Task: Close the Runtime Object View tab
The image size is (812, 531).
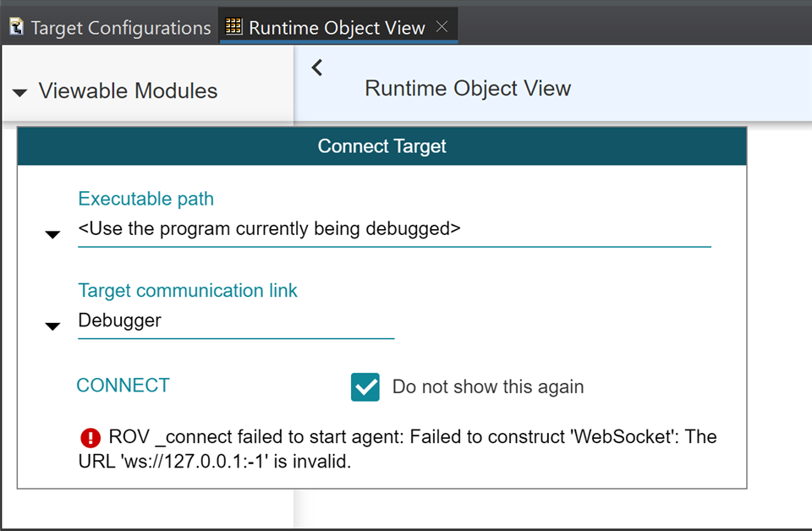Action: coord(442,27)
